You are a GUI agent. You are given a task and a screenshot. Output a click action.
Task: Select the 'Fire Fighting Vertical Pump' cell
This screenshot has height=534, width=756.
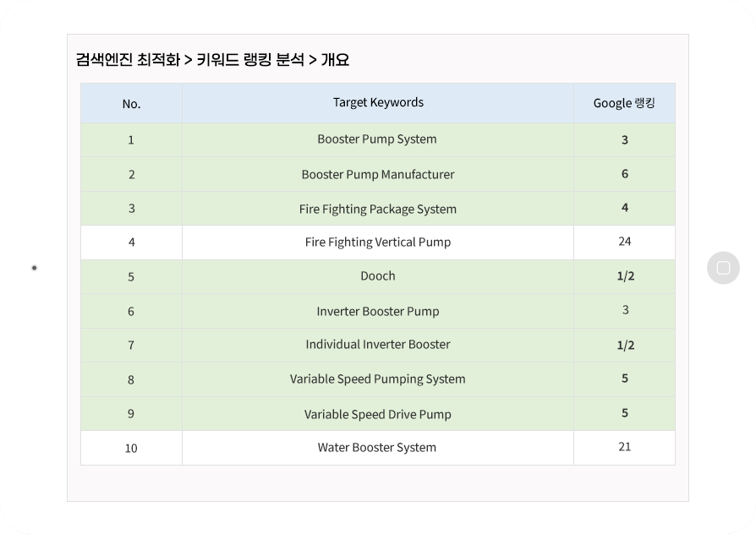click(x=378, y=242)
